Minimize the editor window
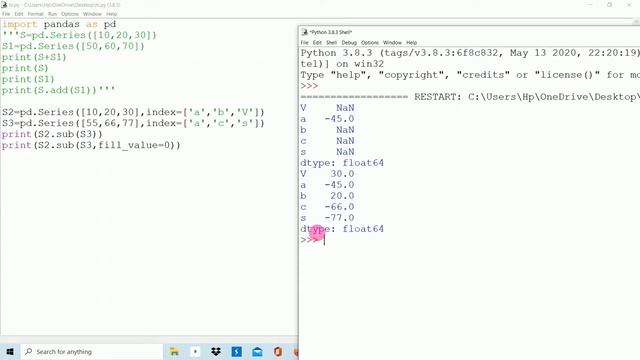The width and height of the screenshot is (640, 360). [590, 4]
